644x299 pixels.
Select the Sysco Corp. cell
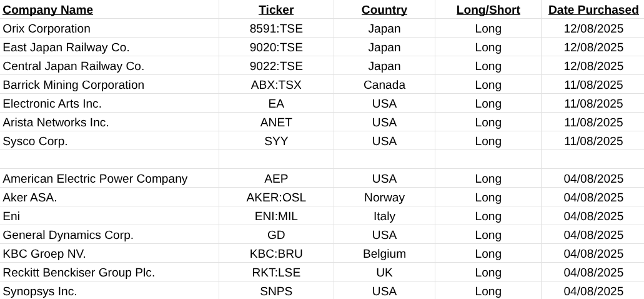point(36,141)
